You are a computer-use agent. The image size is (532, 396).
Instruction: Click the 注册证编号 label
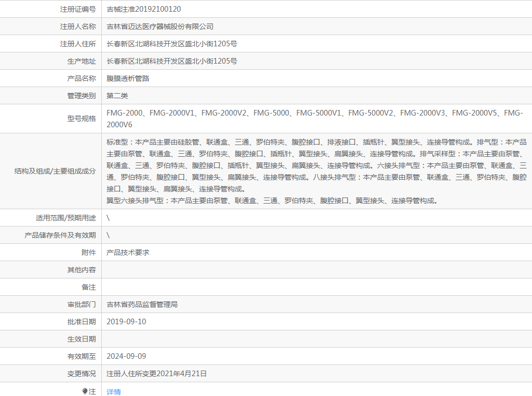[x=78, y=9]
